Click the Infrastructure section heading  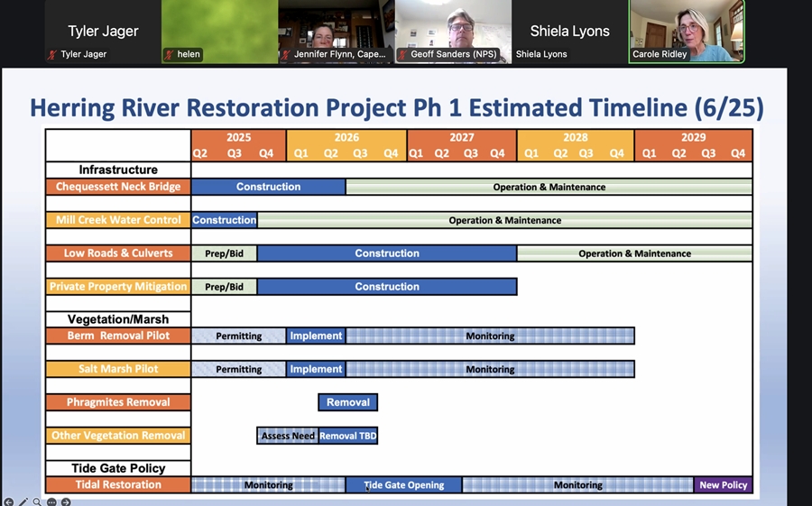(118, 170)
